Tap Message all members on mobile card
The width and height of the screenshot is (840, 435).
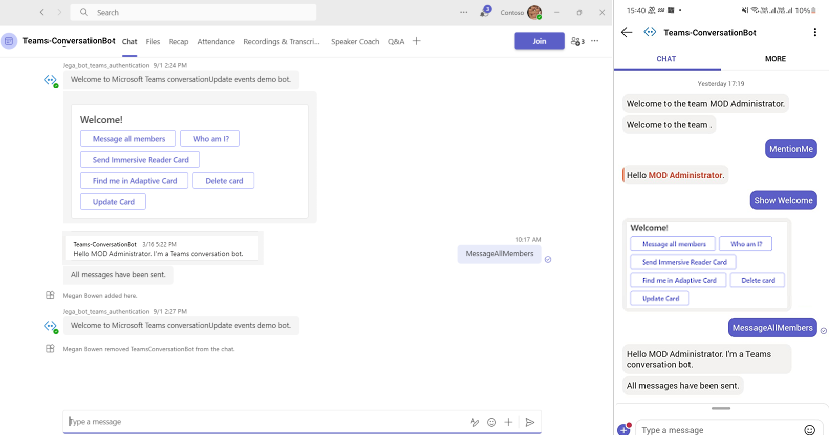[x=673, y=244]
